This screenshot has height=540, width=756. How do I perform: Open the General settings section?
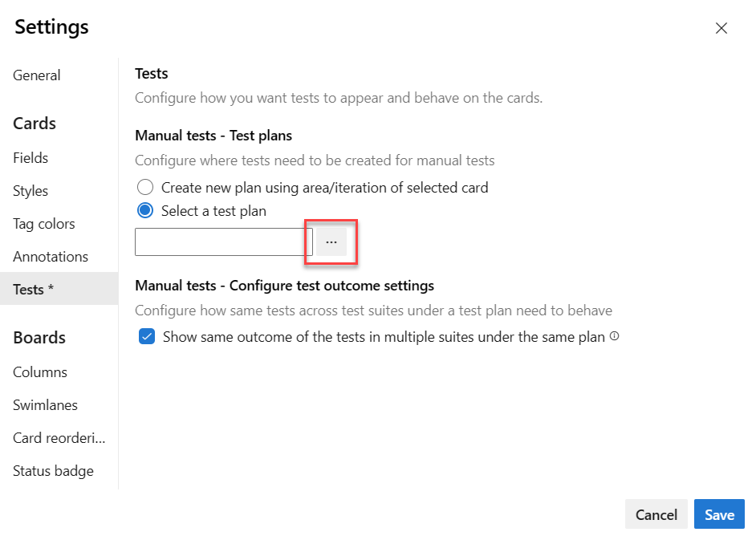point(37,75)
